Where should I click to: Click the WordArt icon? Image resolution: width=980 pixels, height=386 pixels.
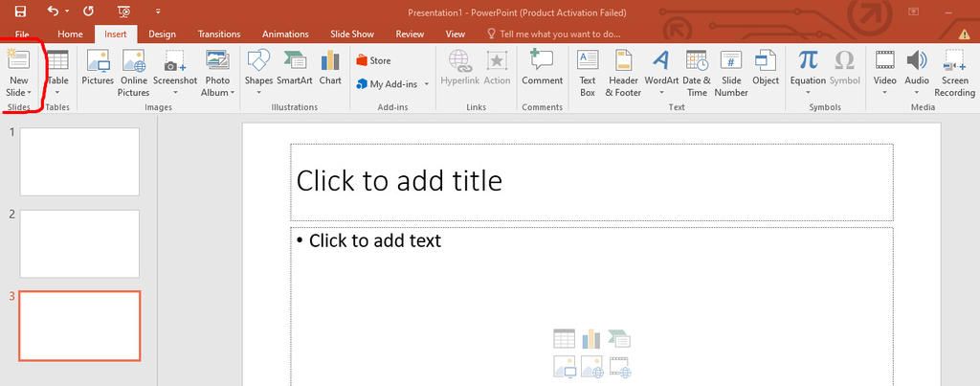tap(660, 73)
